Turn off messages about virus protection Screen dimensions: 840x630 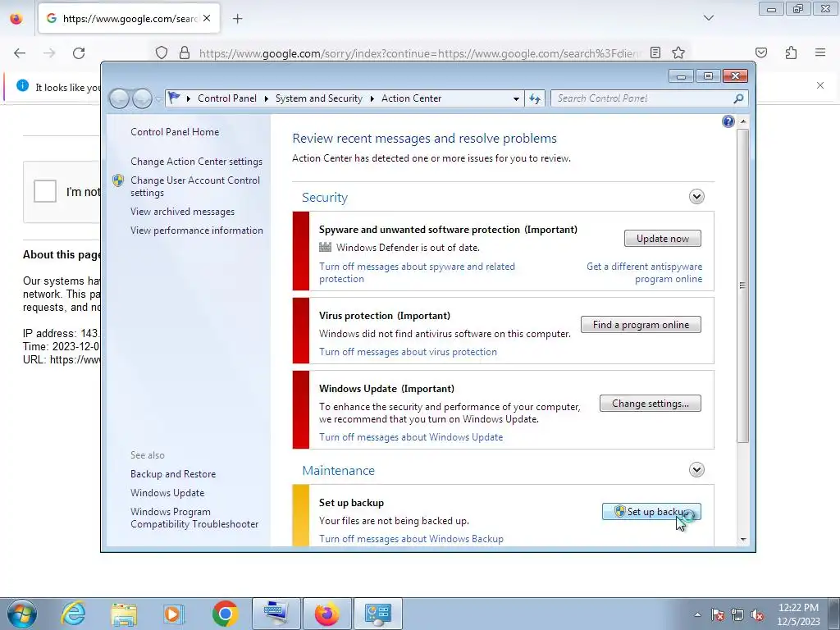click(408, 352)
